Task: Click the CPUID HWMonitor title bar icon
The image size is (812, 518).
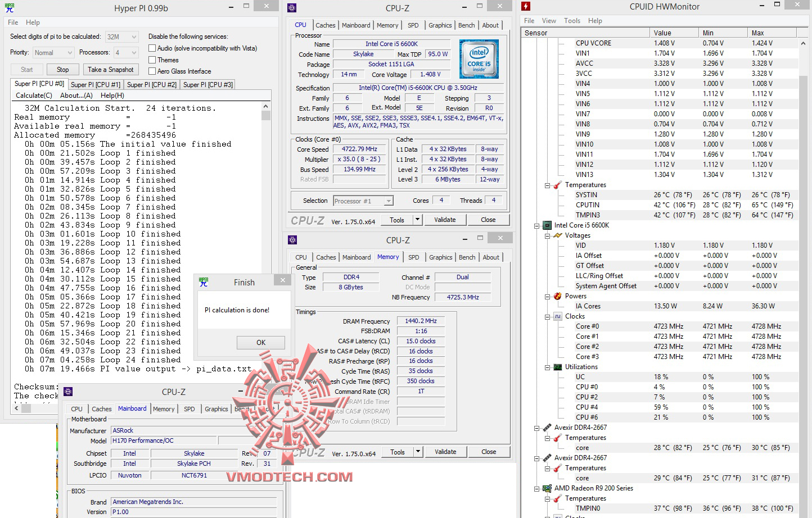Action: [526, 6]
